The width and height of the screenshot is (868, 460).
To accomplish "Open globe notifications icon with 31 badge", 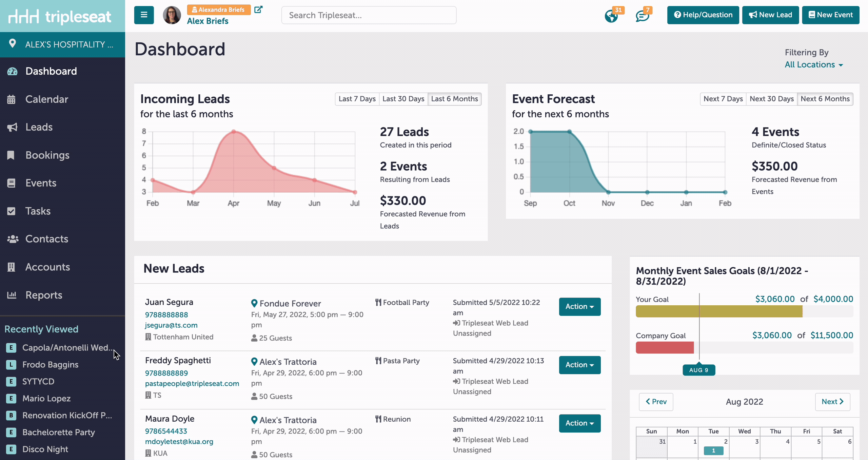I will (x=611, y=16).
